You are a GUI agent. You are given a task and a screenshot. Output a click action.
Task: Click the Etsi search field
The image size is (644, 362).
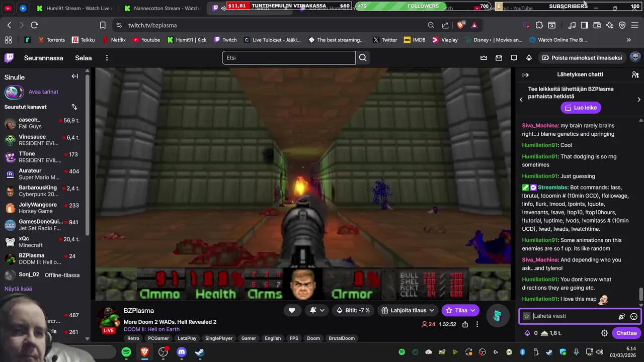289,58
